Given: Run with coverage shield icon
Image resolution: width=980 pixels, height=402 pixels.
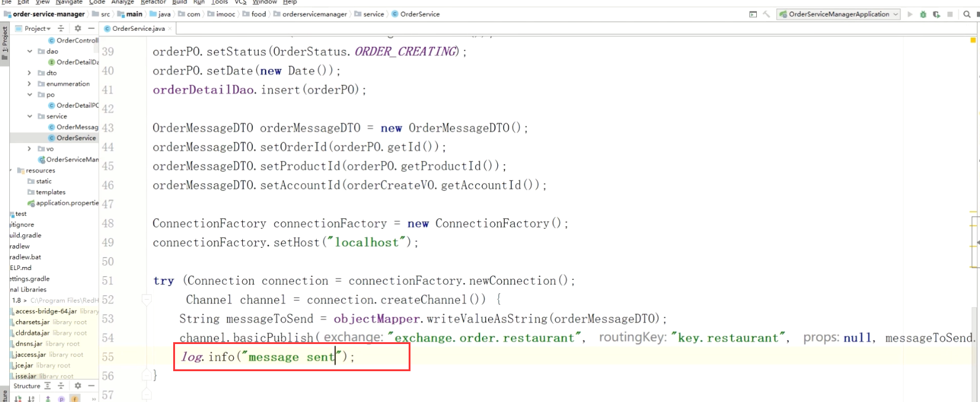Looking at the screenshot, I should (x=936, y=14).
